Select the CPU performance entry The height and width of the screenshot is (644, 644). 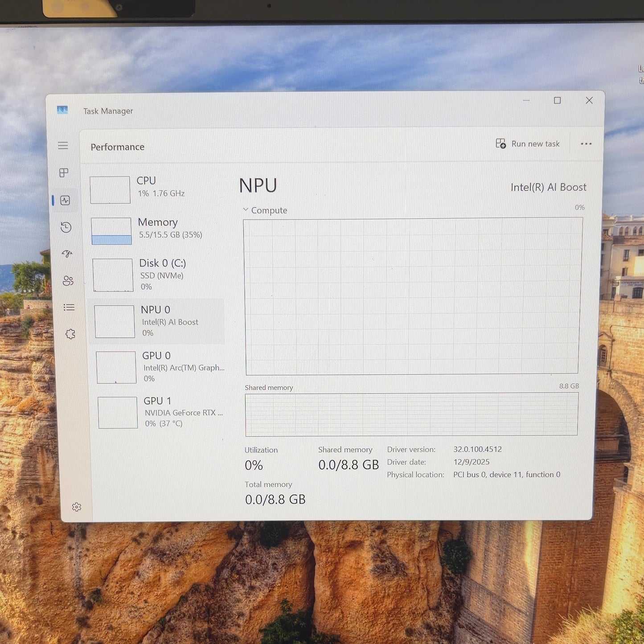(x=156, y=189)
